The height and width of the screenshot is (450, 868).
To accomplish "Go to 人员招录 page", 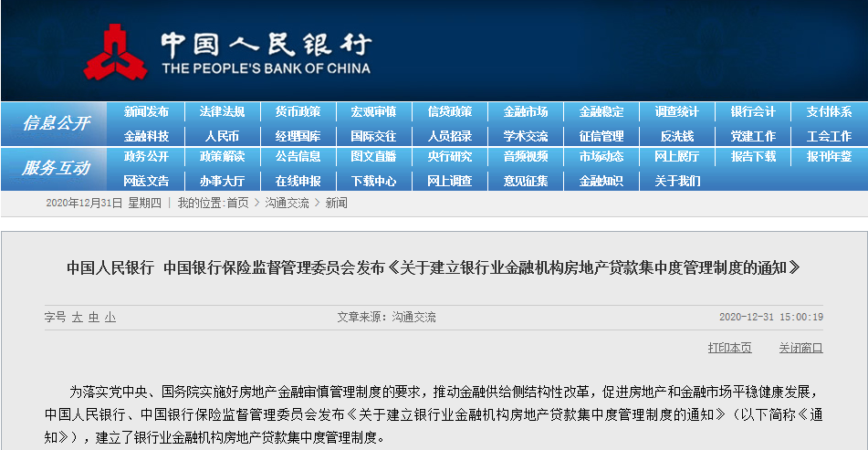I will pyautogui.click(x=449, y=136).
